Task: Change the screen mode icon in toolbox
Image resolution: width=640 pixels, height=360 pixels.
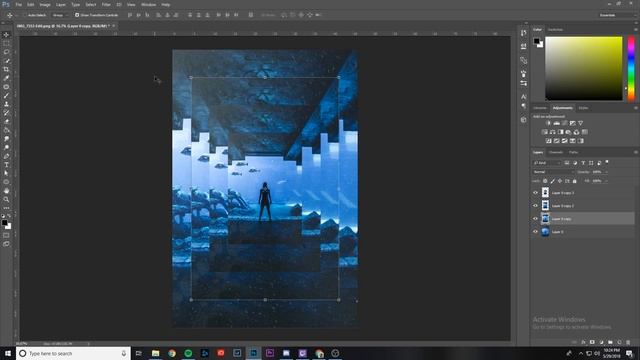Action: (x=6, y=244)
